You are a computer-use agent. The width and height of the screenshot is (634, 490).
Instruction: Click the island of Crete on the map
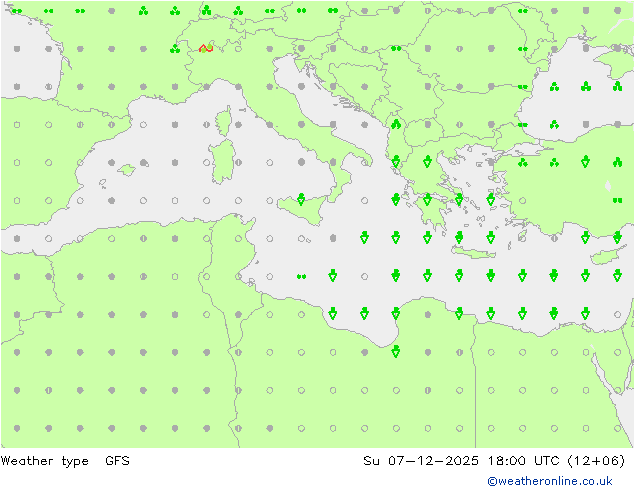click(473, 252)
